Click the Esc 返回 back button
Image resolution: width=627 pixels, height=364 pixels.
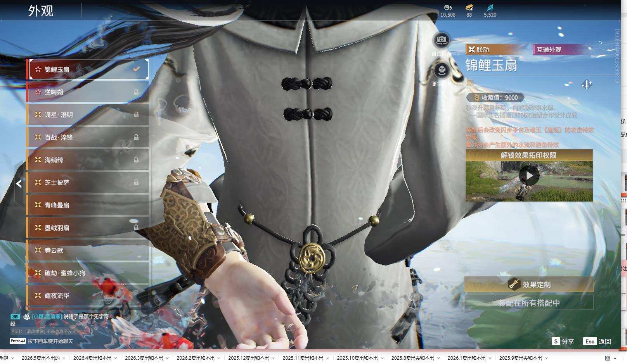click(597, 342)
